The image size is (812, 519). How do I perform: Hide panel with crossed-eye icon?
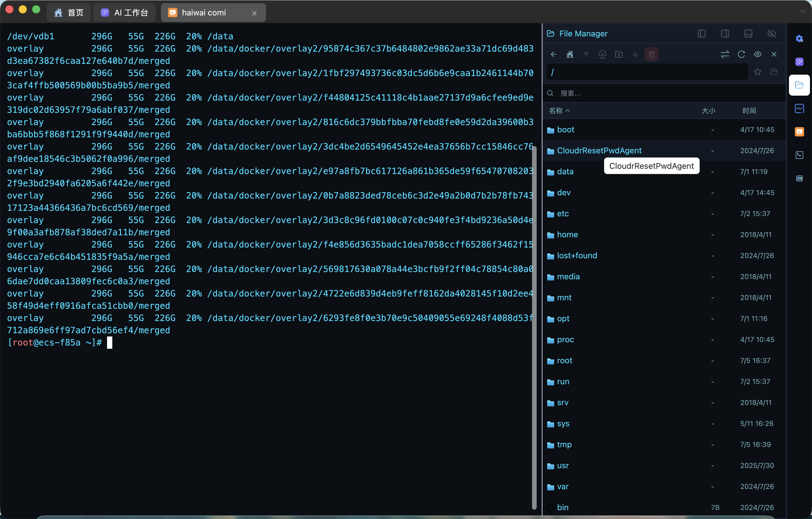click(x=771, y=34)
